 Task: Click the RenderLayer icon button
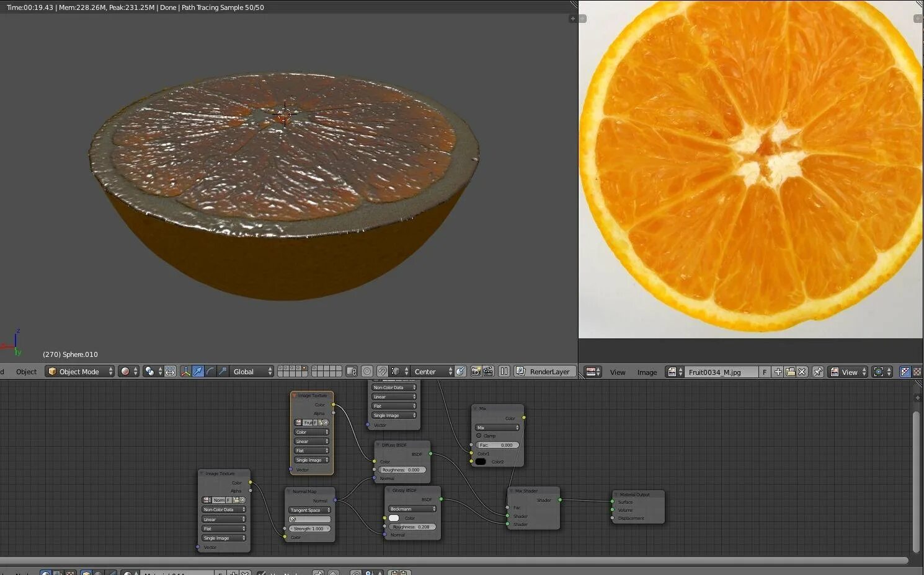pyautogui.click(x=520, y=371)
